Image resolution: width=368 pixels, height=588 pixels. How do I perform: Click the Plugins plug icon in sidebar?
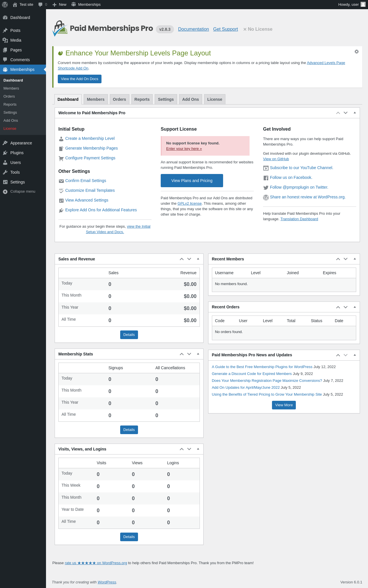coord(5,153)
